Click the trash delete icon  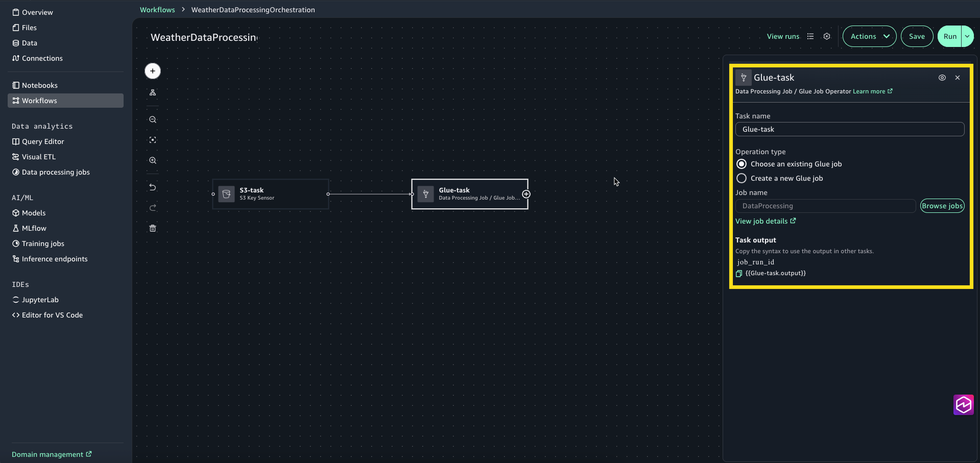click(x=153, y=228)
